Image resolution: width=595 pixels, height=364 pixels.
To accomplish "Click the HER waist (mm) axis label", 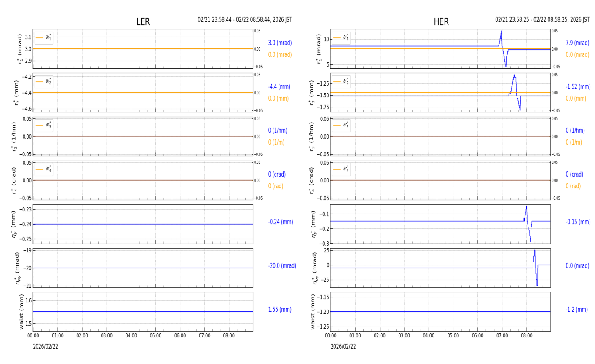I will [x=312, y=312].
